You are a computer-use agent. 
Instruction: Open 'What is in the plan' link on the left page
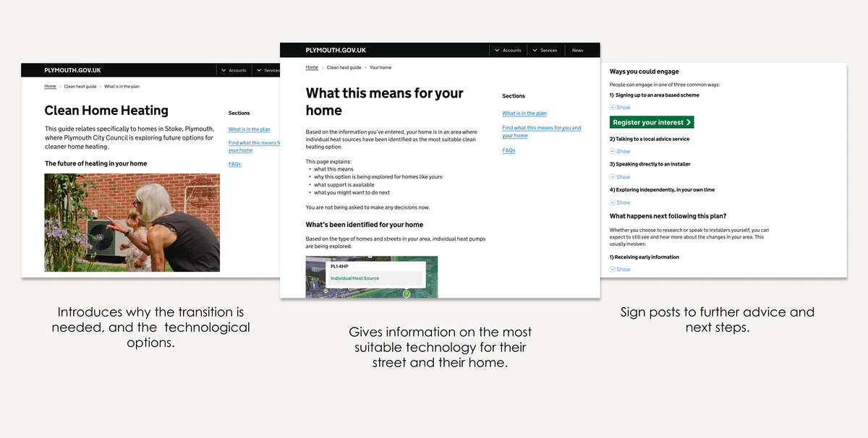click(x=249, y=129)
